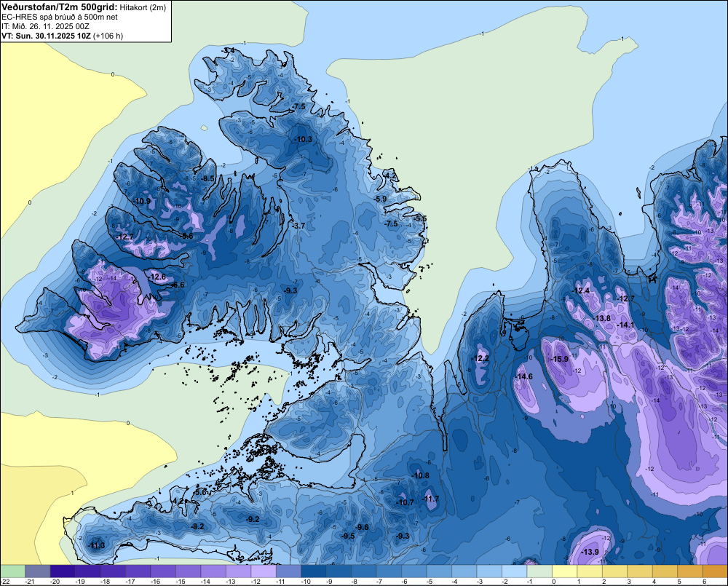Click the -9.5 temperature label
Screen dimensions: 728x586
[347, 536]
